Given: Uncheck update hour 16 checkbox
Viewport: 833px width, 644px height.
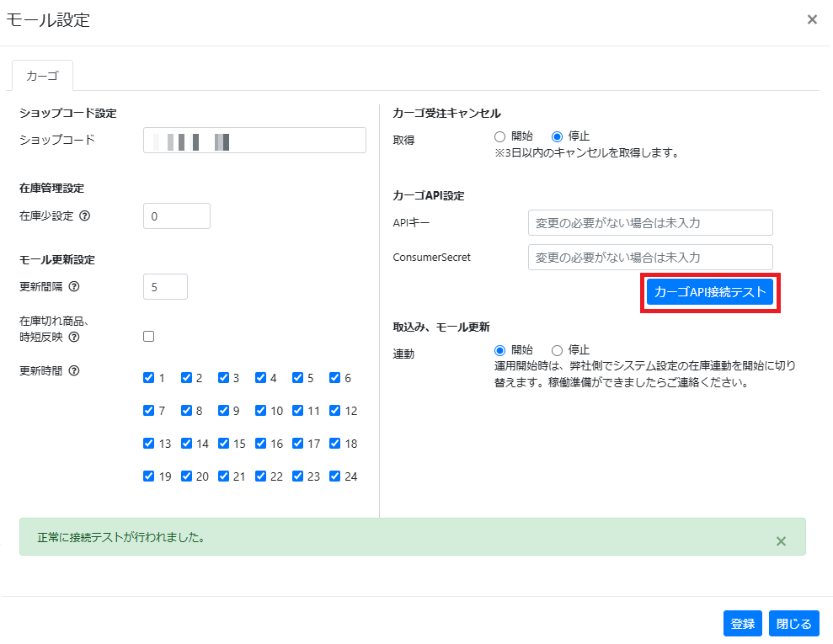Looking at the screenshot, I should 260,444.
